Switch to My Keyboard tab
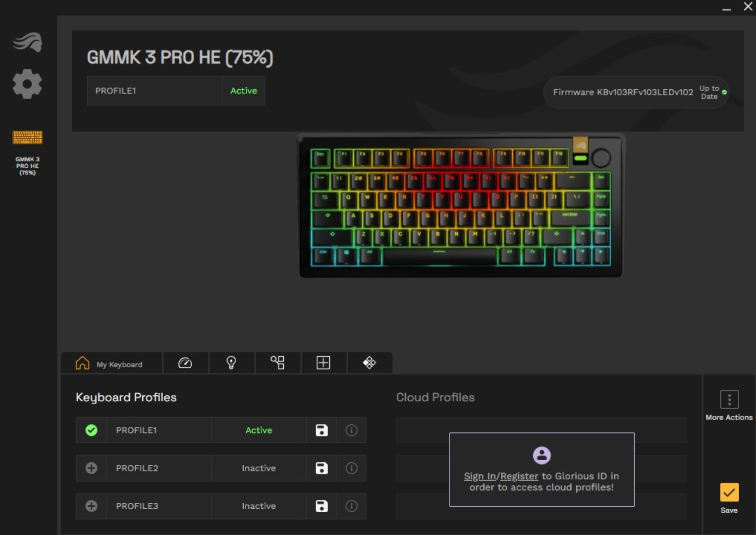The height and width of the screenshot is (535, 756). click(x=110, y=364)
